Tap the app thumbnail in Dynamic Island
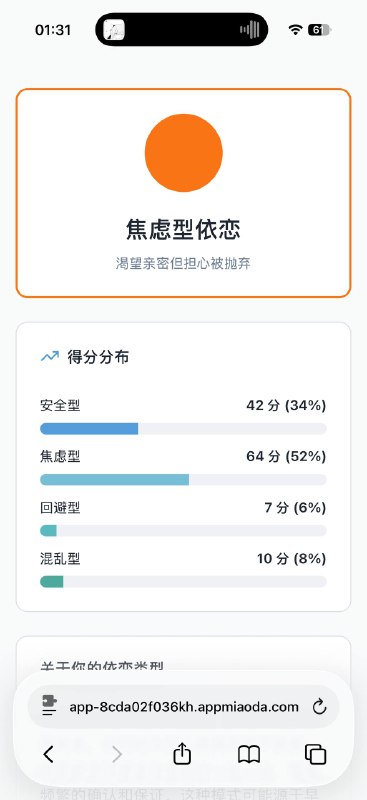 point(114,30)
